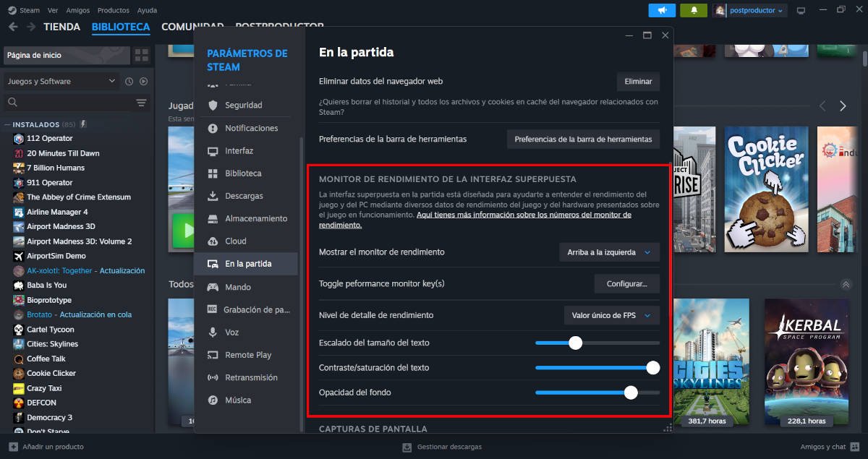Click the Mando gamepad icon
This screenshot has height=459, width=868.
pyautogui.click(x=213, y=287)
